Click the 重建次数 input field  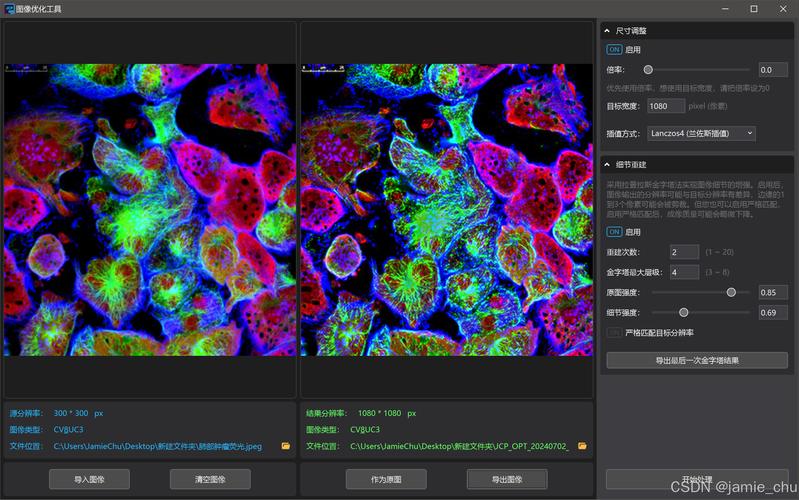[684, 252]
